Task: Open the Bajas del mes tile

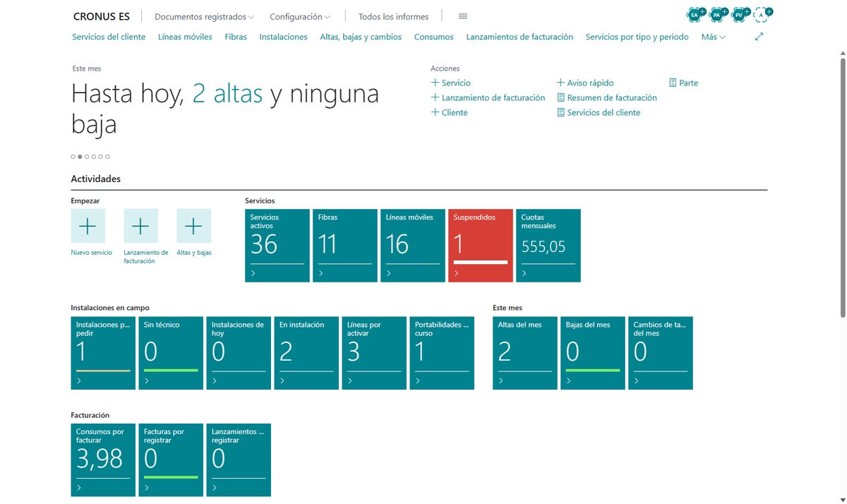Action: 593,353
